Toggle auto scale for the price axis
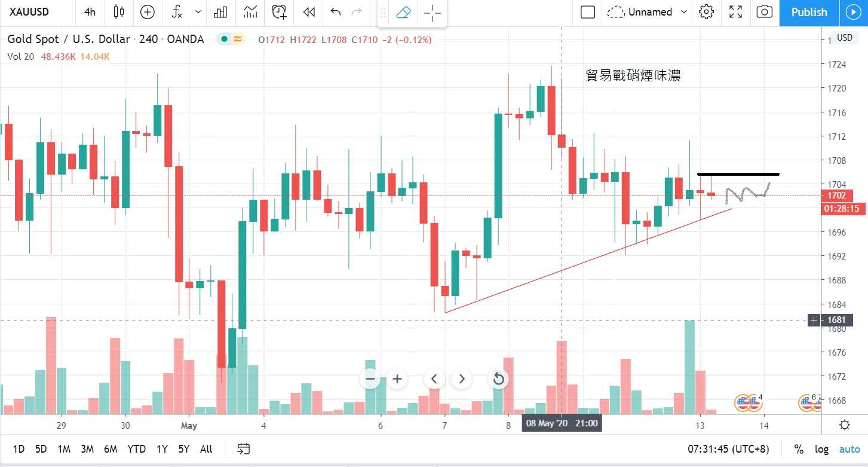 pyautogui.click(x=849, y=449)
